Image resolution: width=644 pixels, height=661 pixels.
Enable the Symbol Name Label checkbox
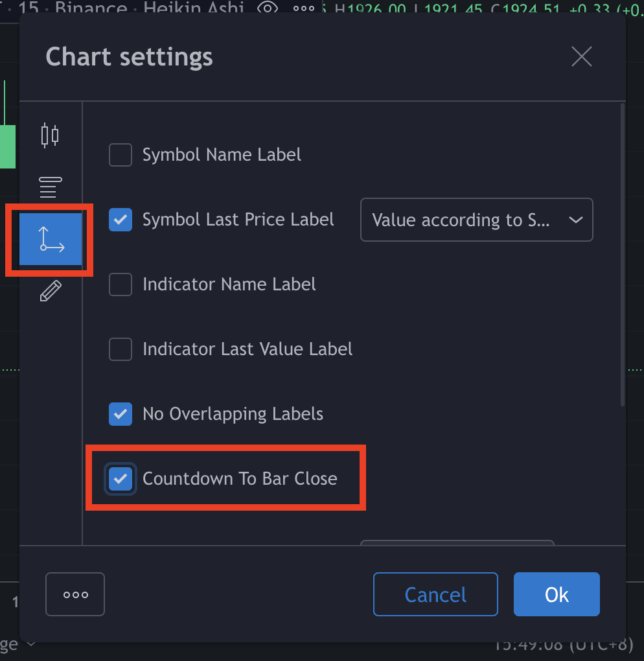(121, 155)
